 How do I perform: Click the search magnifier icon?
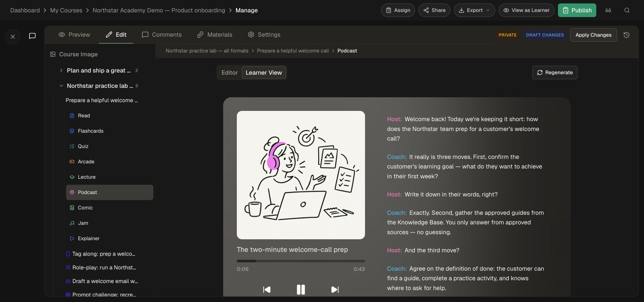point(627,10)
